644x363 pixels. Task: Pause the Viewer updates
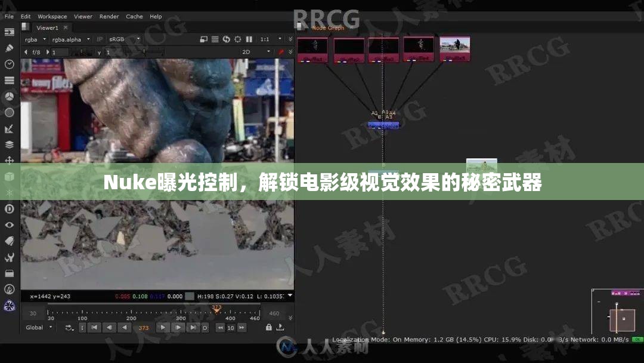click(249, 39)
